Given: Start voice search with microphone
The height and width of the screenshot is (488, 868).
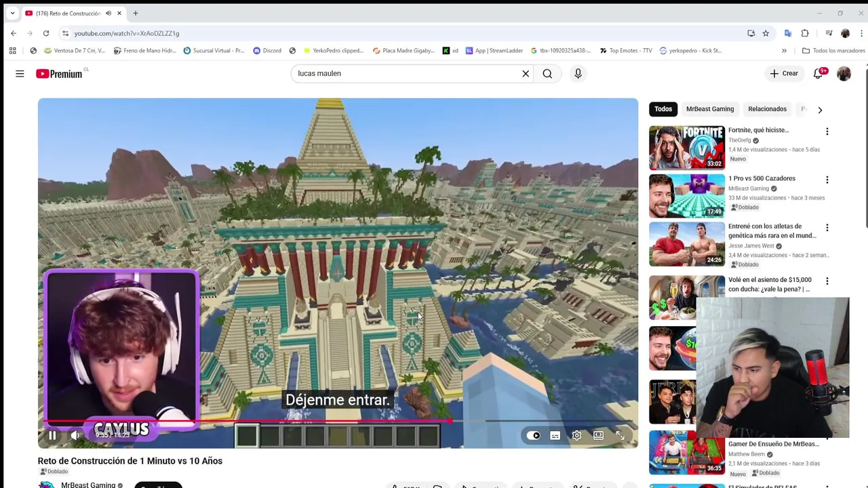Looking at the screenshot, I should 578,73.
